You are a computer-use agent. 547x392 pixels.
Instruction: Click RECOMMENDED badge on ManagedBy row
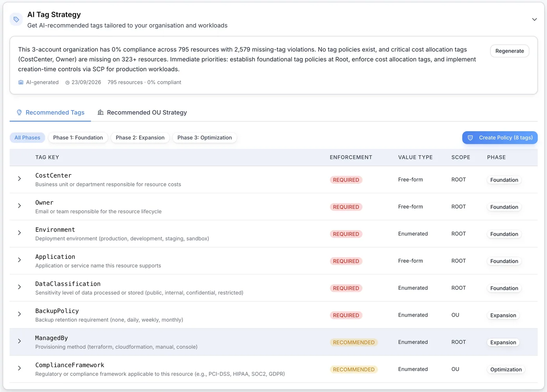354,342
